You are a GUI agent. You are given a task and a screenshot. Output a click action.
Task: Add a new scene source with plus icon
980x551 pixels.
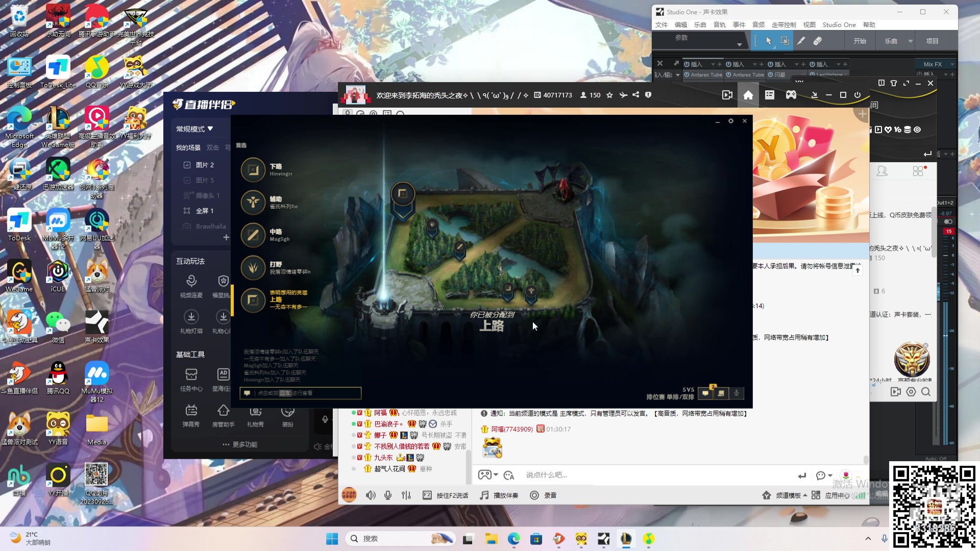coord(226,238)
